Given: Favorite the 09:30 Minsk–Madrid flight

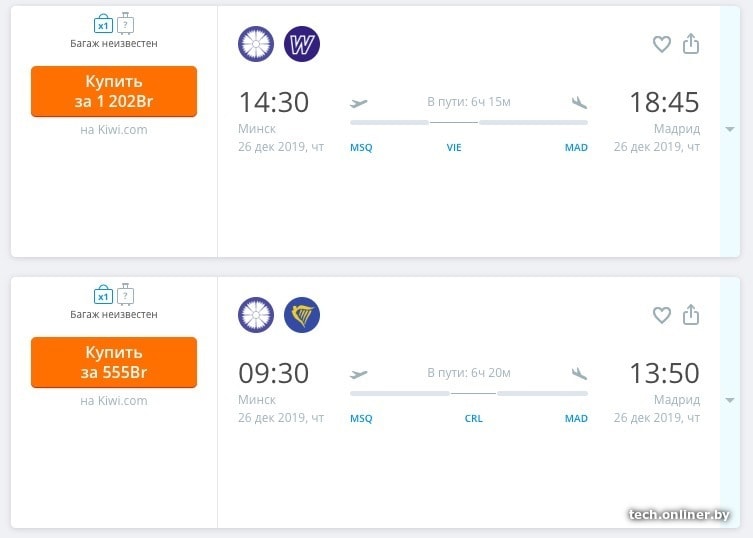Looking at the screenshot, I should 661,315.
